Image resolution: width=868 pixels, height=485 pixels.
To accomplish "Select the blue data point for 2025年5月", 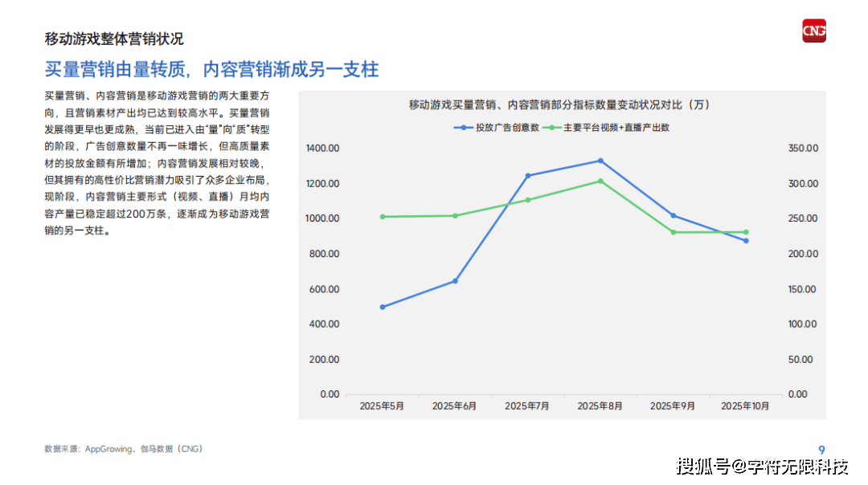I will tap(383, 307).
